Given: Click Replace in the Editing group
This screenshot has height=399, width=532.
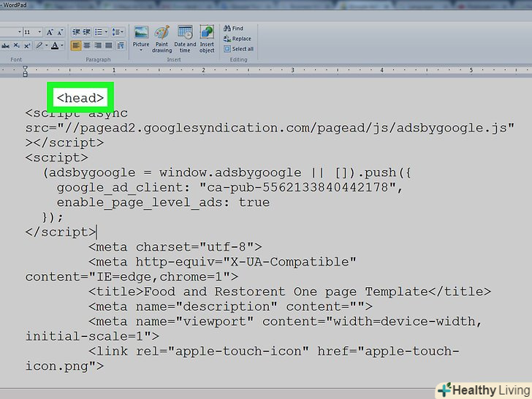Looking at the screenshot, I should tap(237, 39).
